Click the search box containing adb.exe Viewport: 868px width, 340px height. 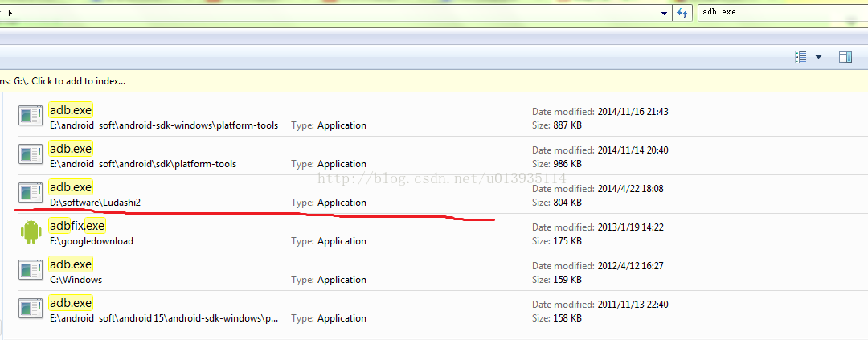[x=782, y=12]
